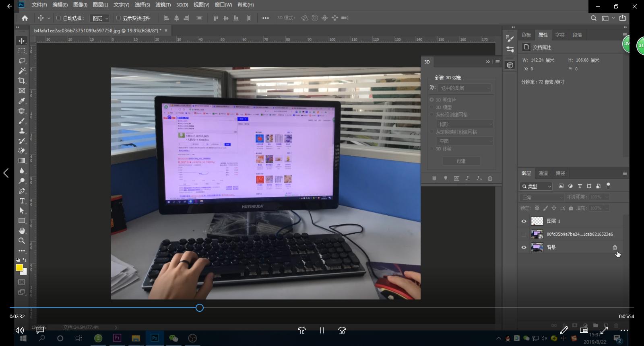The height and width of the screenshot is (346, 644).
Task: Open the 图像(I) menu
Action: (x=80, y=5)
